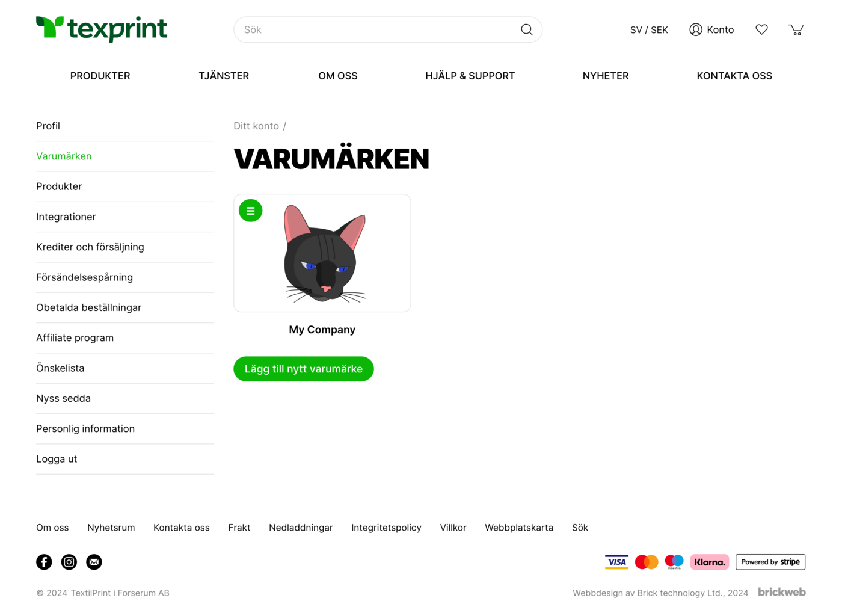
Task: Click the email envelope icon
Action: tap(94, 562)
